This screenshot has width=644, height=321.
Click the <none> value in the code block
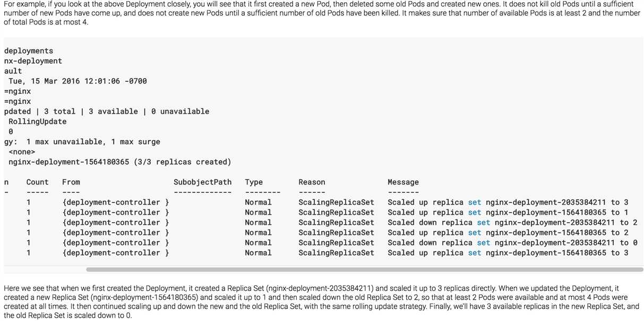[x=22, y=151]
